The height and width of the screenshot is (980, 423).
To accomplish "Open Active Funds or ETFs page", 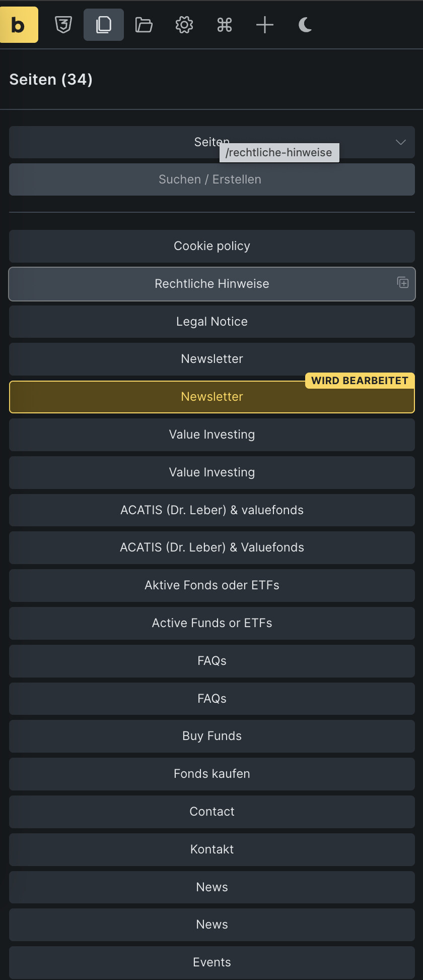I will point(211,623).
